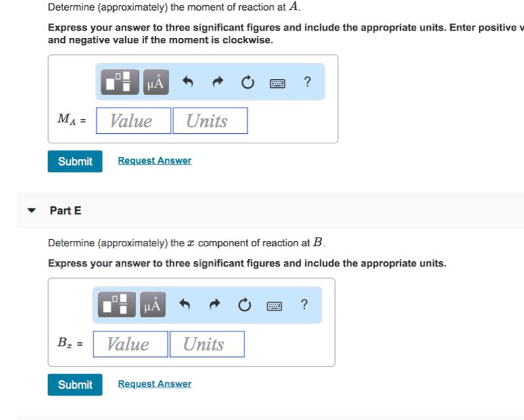Image resolution: width=524 pixels, height=420 pixels.
Task: Open μÅ symbols menu for MA answer
Action: coord(156,83)
